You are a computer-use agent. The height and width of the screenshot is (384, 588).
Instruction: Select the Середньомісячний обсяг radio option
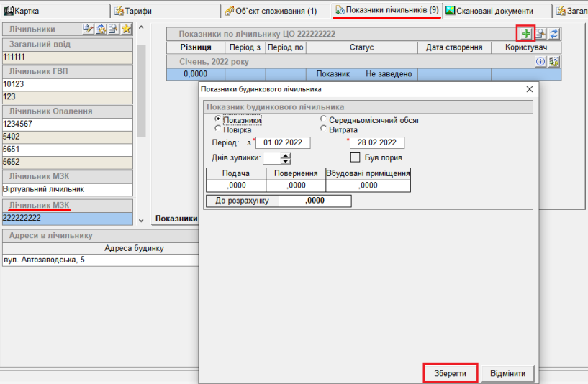click(x=324, y=120)
